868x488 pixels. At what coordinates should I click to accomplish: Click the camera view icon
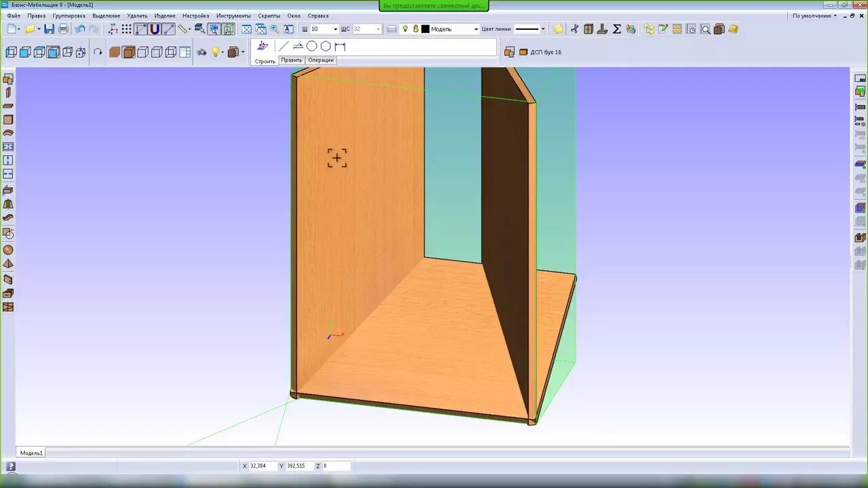201,52
